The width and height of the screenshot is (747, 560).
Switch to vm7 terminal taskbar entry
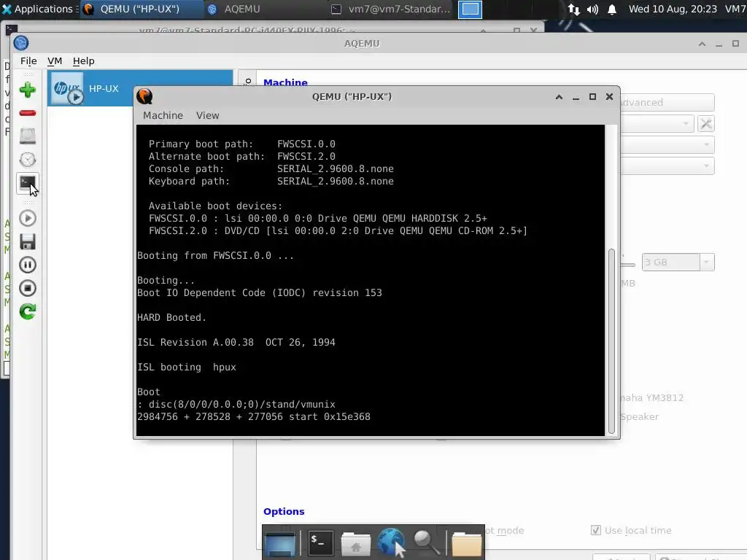coord(391,9)
